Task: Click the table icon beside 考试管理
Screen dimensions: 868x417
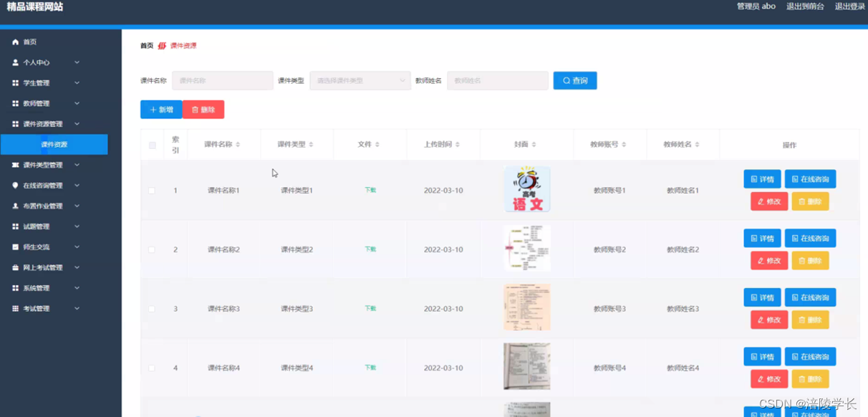Action: (x=16, y=309)
